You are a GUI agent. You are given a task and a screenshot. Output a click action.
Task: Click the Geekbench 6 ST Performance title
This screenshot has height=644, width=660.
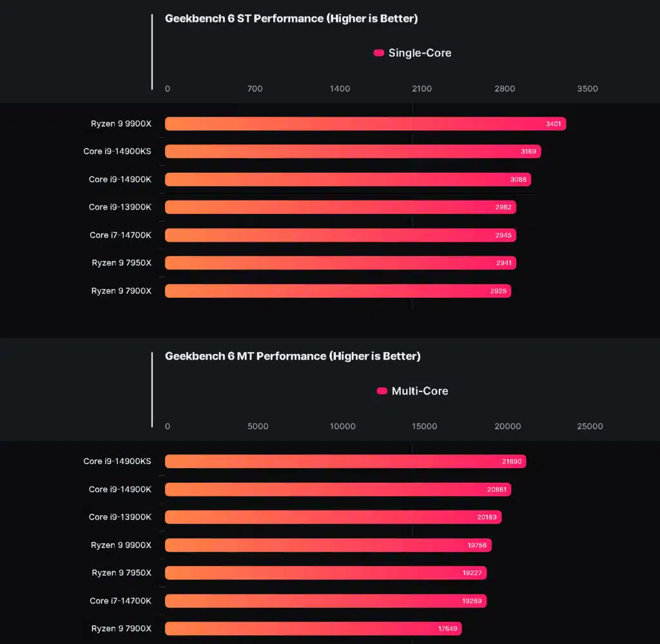pyautogui.click(x=291, y=19)
